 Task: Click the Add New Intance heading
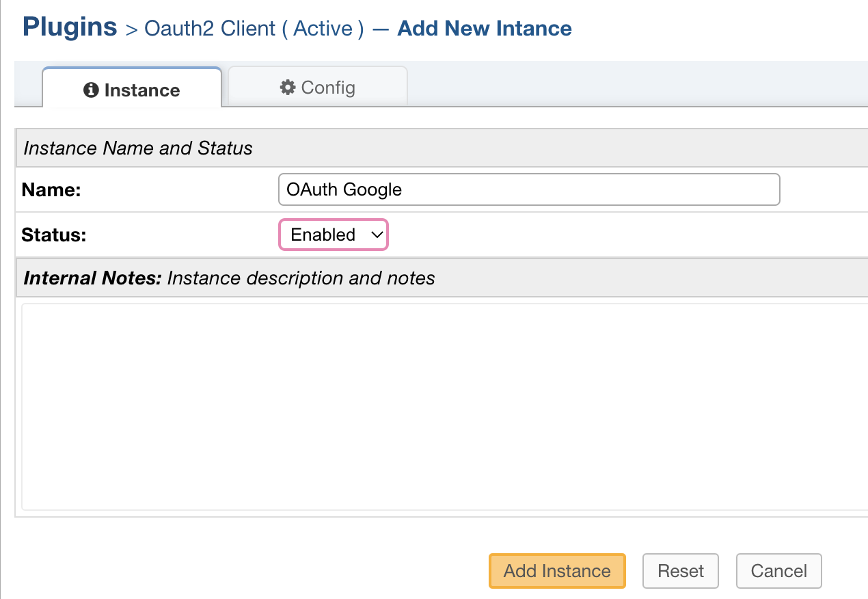484,28
